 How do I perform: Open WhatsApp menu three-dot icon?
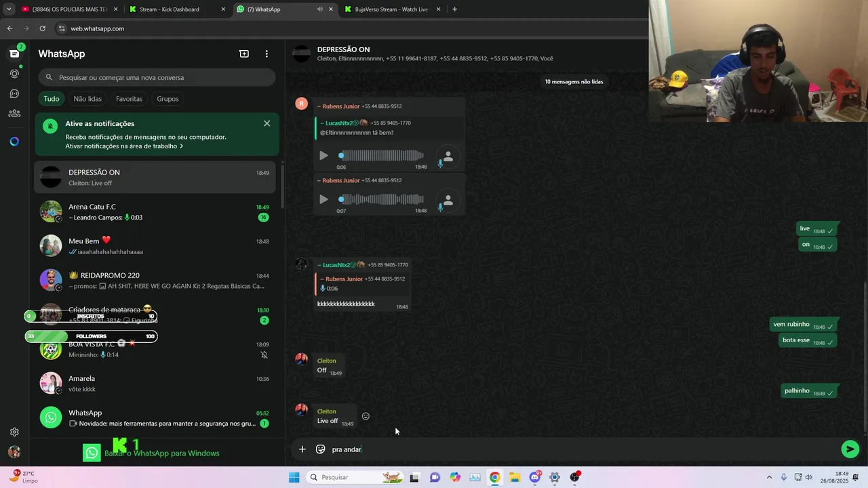click(x=267, y=54)
